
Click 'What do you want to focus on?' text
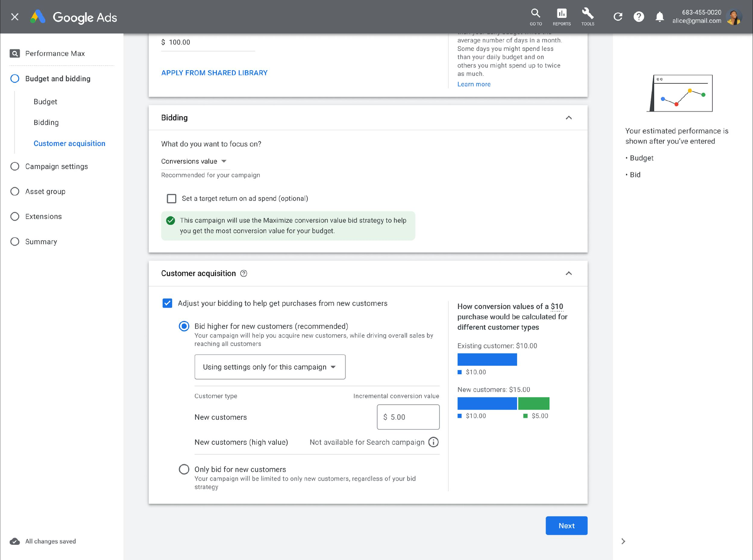[211, 144]
